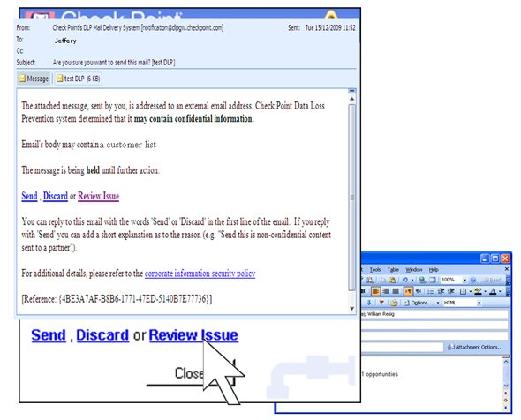The width and height of the screenshot is (521, 420).
Task: Open the Font Color dropdown arrow
Action: pos(500,291)
